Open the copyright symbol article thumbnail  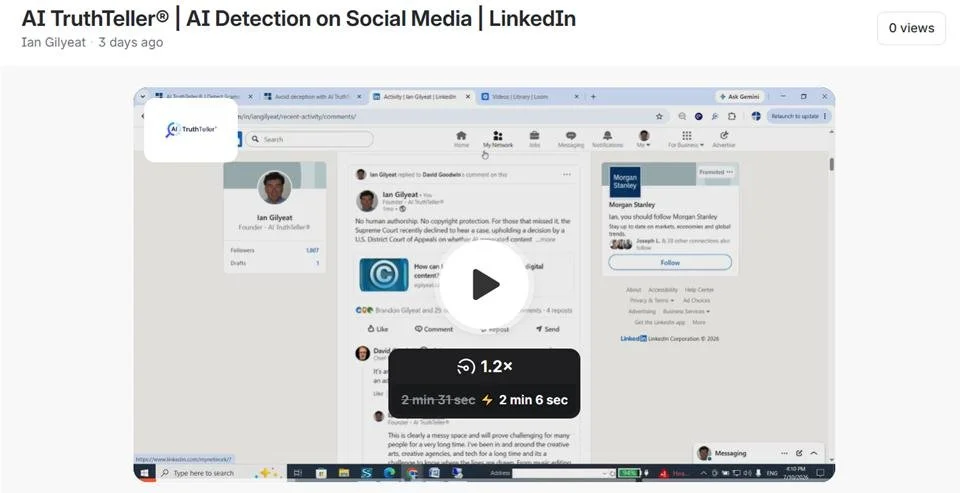(384, 275)
